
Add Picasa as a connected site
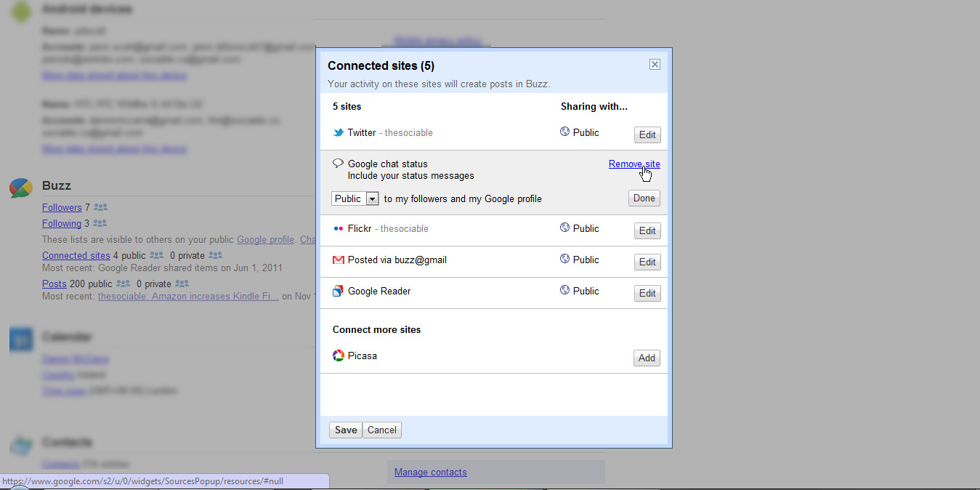tap(647, 358)
